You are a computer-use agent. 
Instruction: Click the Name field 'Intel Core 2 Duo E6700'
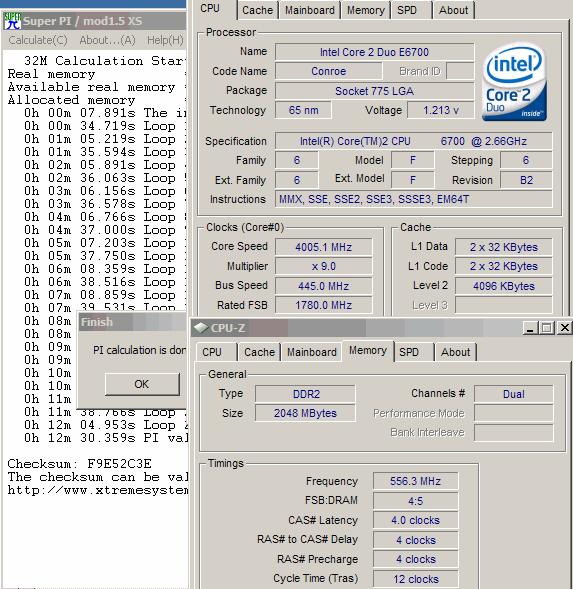point(374,52)
